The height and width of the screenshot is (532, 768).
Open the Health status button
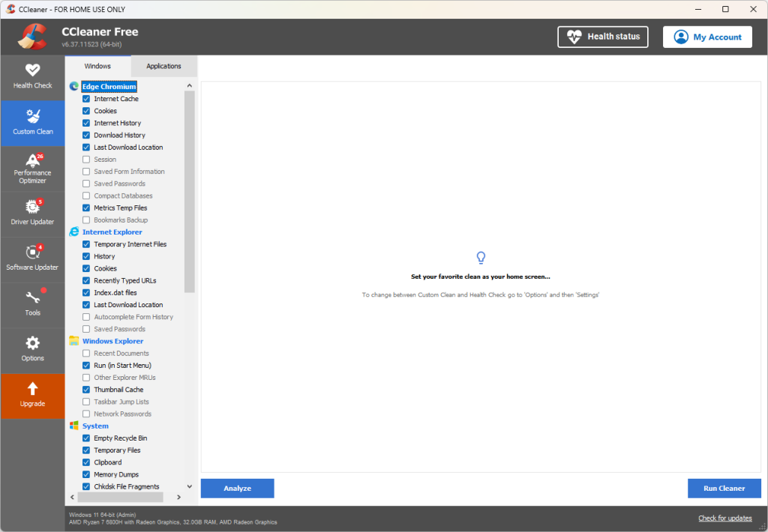pyautogui.click(x=602, y=37)
